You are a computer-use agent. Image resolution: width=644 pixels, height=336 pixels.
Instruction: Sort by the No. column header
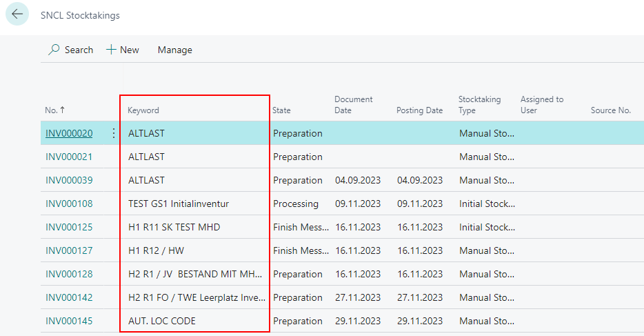[x=55, y=110]
